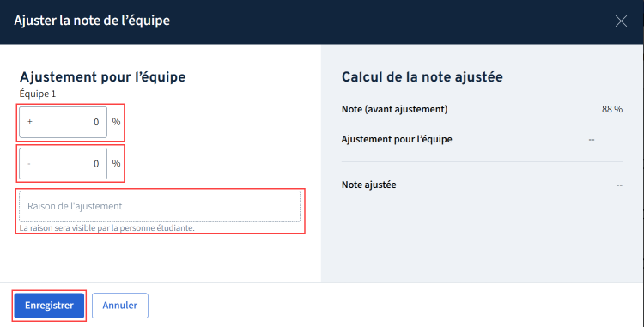Click the helper text about raison visibility
This screenshot has height=327, width=644.
[106, 228]
